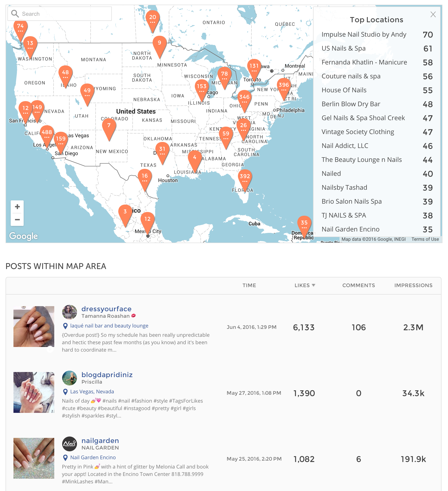The height and width of the screenshot is (491, 448).
Task: Click the 346 marker over Ohio
Action: [x=244, y=100]
